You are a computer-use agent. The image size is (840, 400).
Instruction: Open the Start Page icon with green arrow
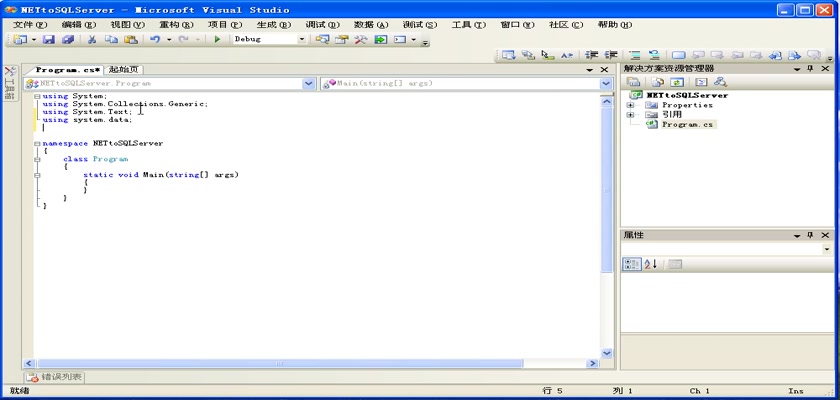[380, 40]
